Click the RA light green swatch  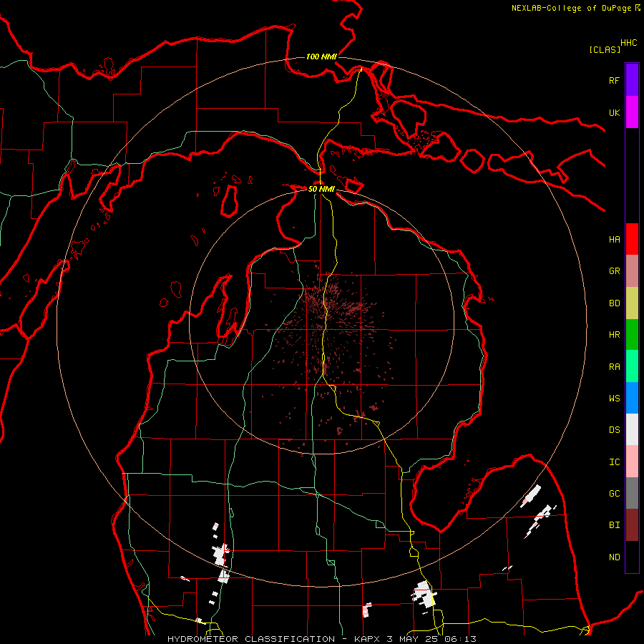click(632, 366)
